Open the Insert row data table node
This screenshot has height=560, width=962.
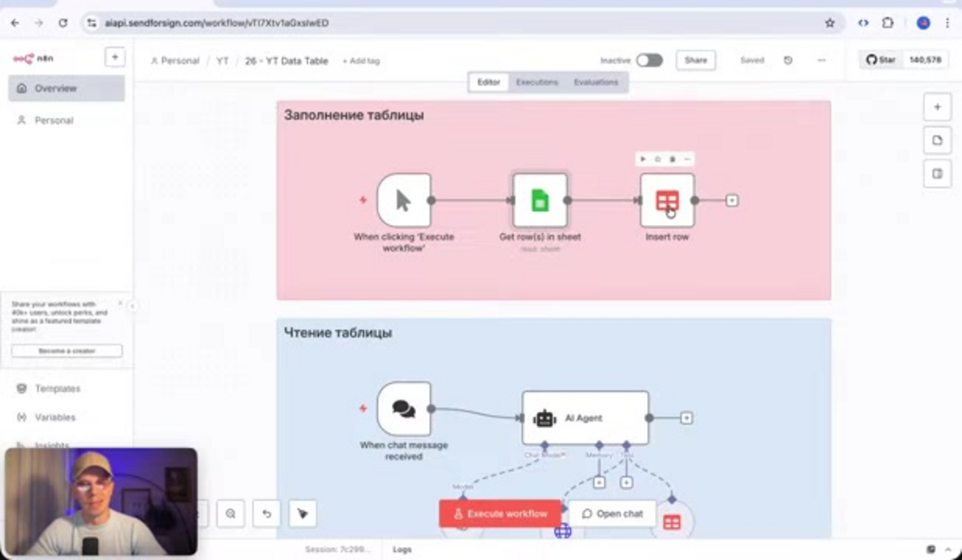pyautogui.click(x=666, y=200)
